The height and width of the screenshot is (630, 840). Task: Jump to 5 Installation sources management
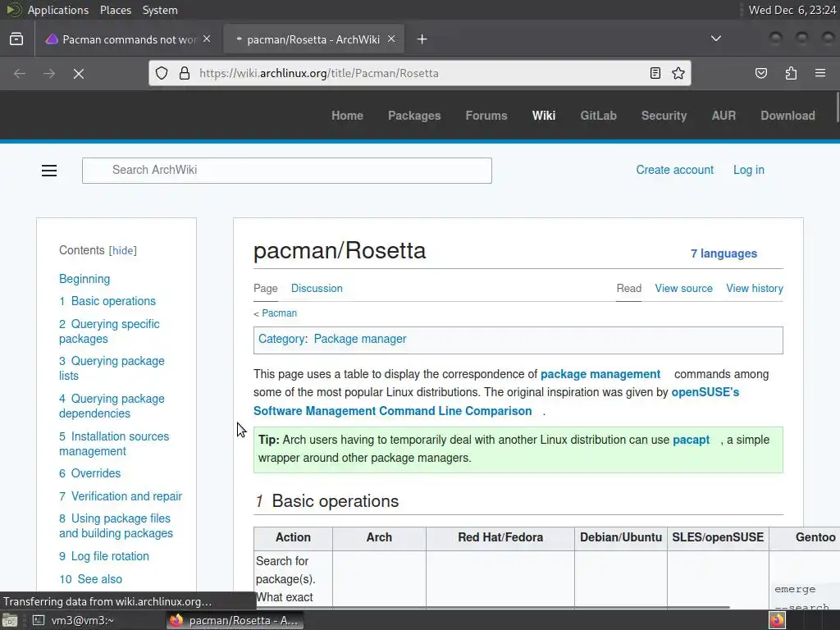114,444
